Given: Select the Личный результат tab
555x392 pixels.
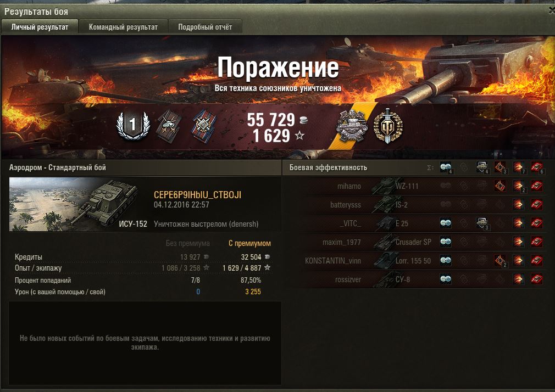Looking at the screenshot, I should [40, 27].
